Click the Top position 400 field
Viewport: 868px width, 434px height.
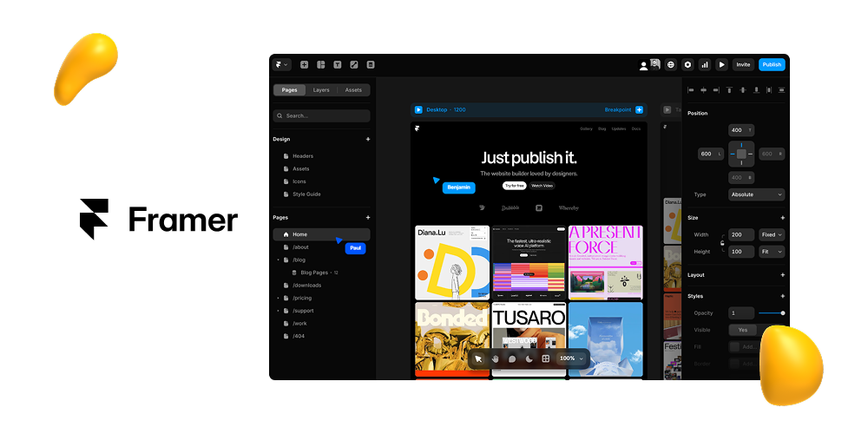[x=741, y=130]
